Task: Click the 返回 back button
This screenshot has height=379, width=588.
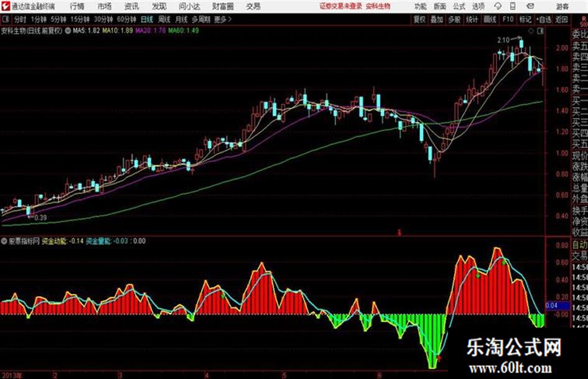Action: [x=561, y=19]
